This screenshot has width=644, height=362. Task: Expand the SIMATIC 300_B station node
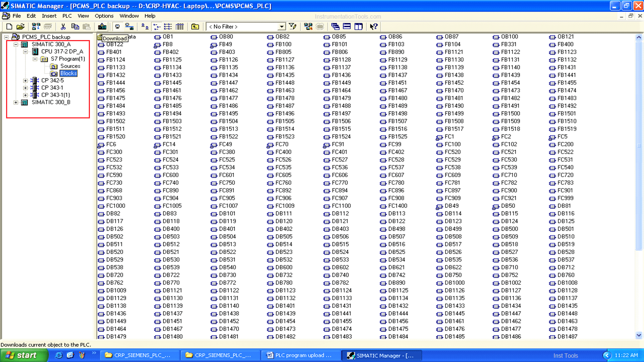pos(16,102)
